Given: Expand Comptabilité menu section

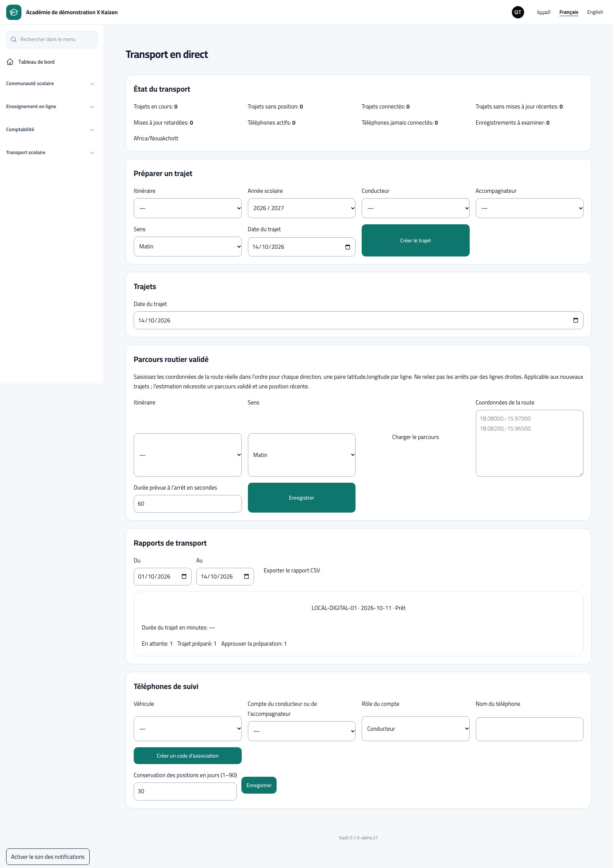Looking at the screenshot, I should click(50, 130).
